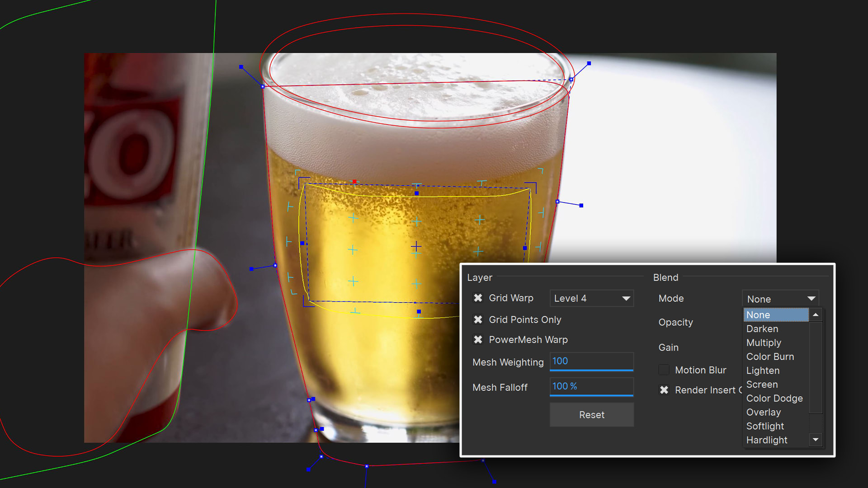Screen dimensions: 868x488
Task: Disable the Grid Warp checkbox
Action: [478, 298]
